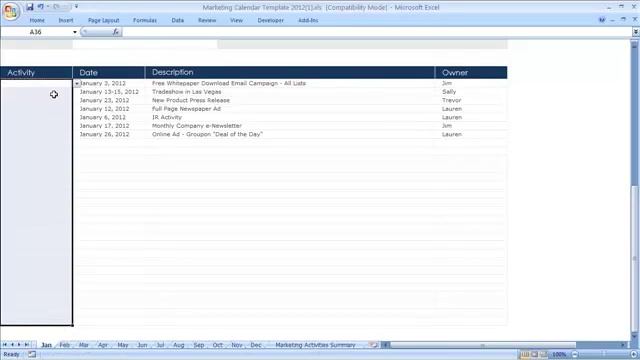Save the workbook from Quick Access Toolbar
Screen dimensions: 640x360
tap(30, 7)
